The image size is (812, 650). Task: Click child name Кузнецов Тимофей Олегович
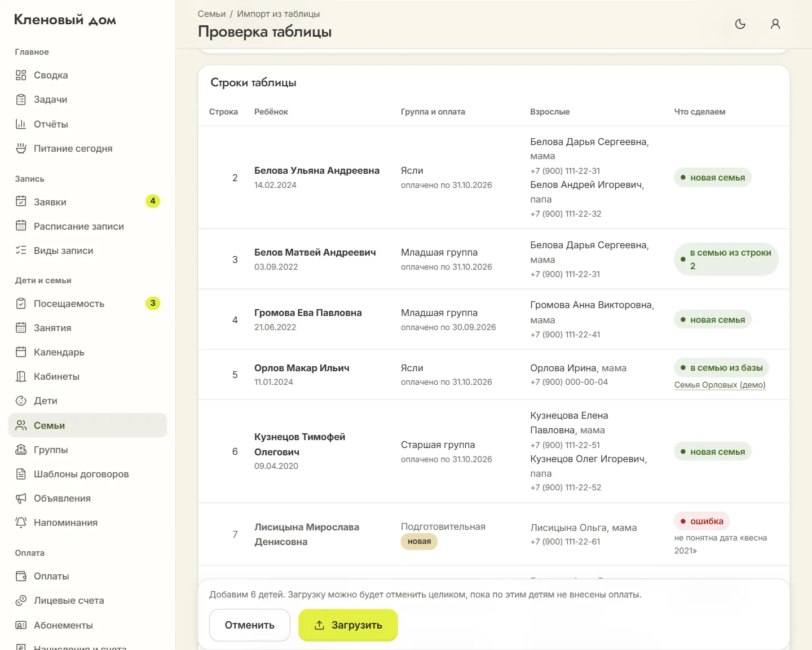[300, 444]
